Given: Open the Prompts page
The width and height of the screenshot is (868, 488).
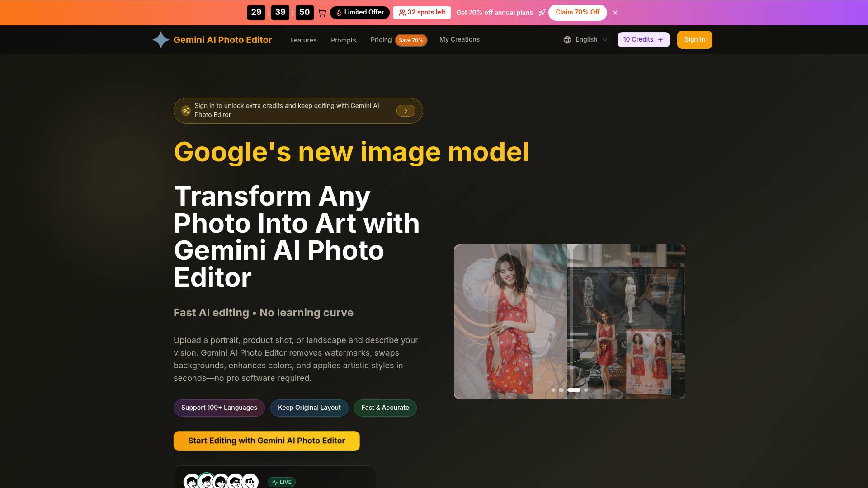Looking at the screenshot, I should tap(343, 40).
